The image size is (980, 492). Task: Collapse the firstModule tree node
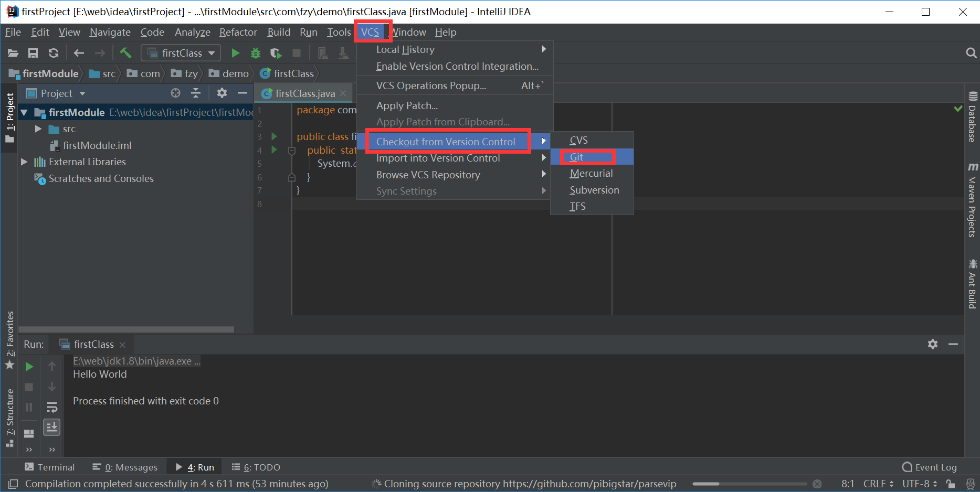pyautogui.click(x=24, y=112)
